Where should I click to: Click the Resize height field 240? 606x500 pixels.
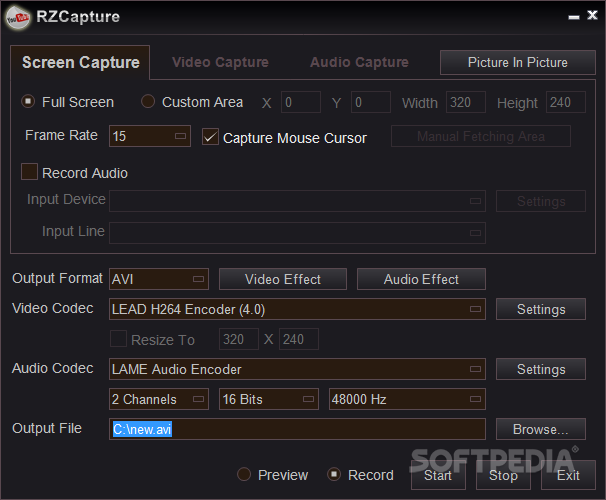click(299, 339)
